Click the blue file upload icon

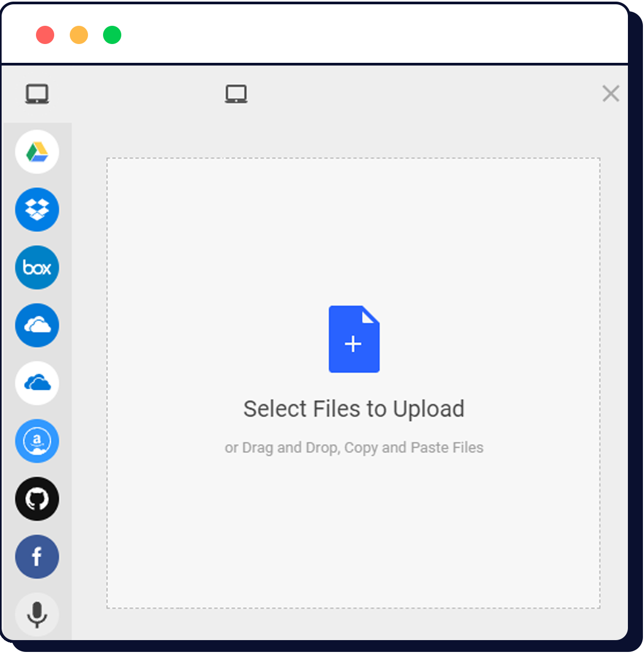(354, 338)
